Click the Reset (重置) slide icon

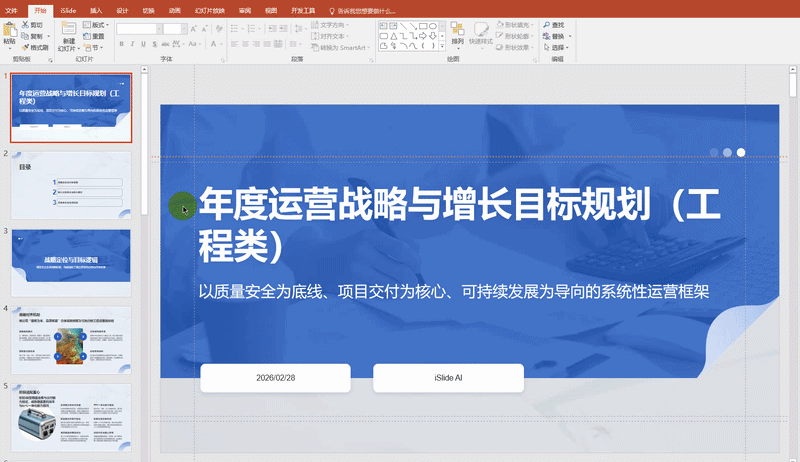[86, 36]
